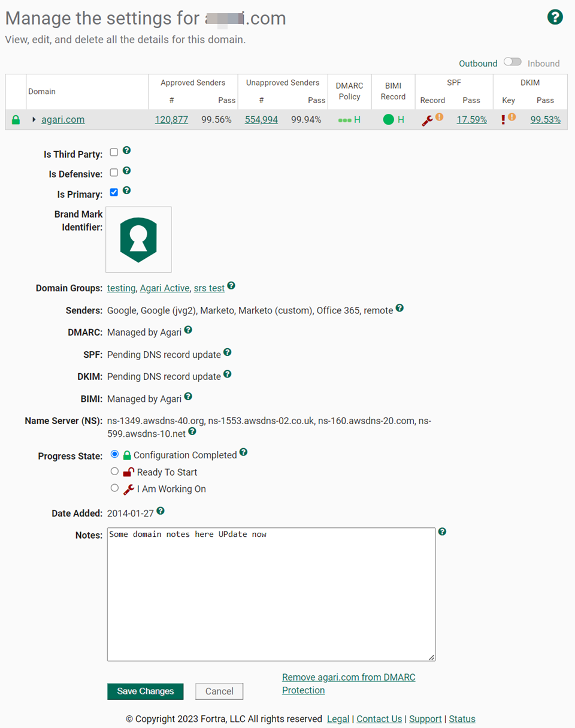Open the Contact Us footer link
The height and width of the screenshot is (728, 575).
[379, 719]
